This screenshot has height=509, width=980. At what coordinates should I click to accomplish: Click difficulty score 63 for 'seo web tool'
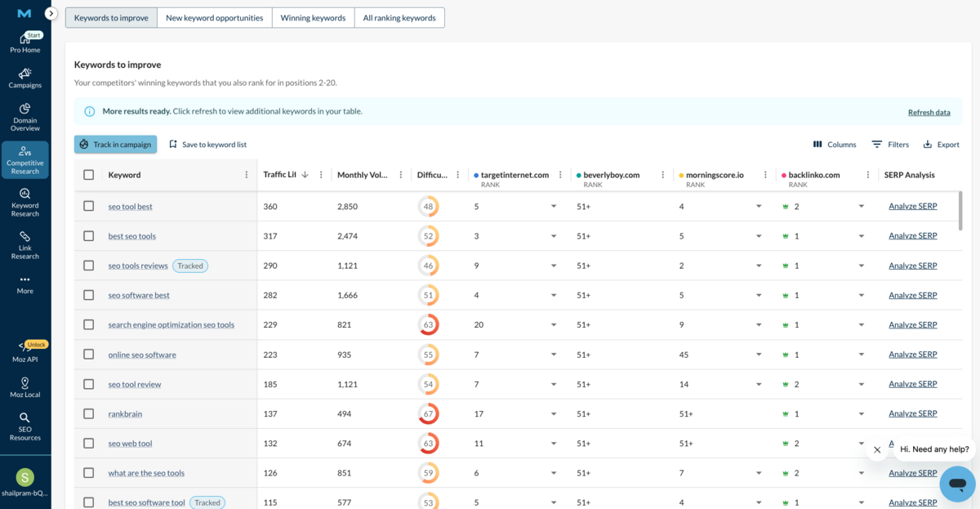(x=428, y=443)
